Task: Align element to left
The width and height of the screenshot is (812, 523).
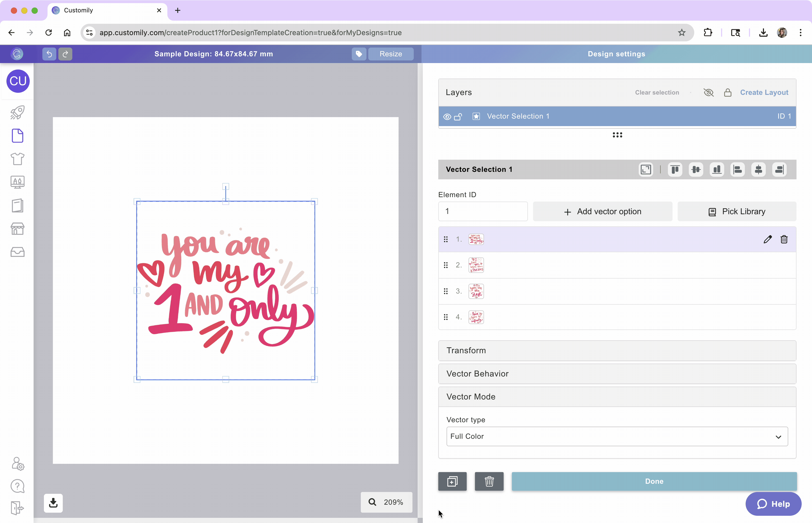Action: tap(737, 170)
